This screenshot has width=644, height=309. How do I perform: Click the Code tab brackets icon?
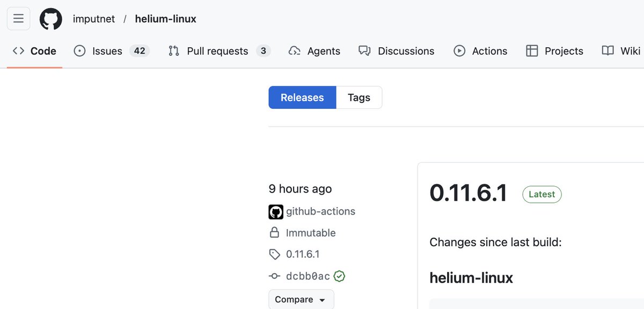click(19, 51)
